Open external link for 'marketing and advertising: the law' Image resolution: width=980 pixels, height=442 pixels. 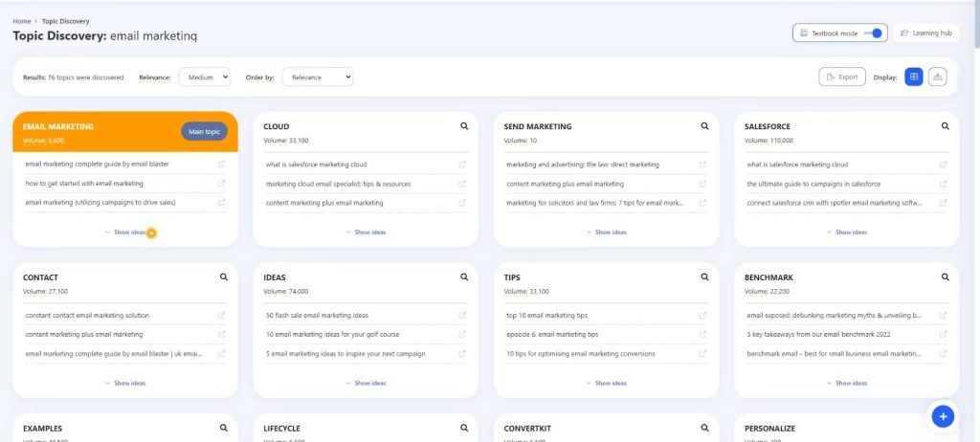(702, 165)
